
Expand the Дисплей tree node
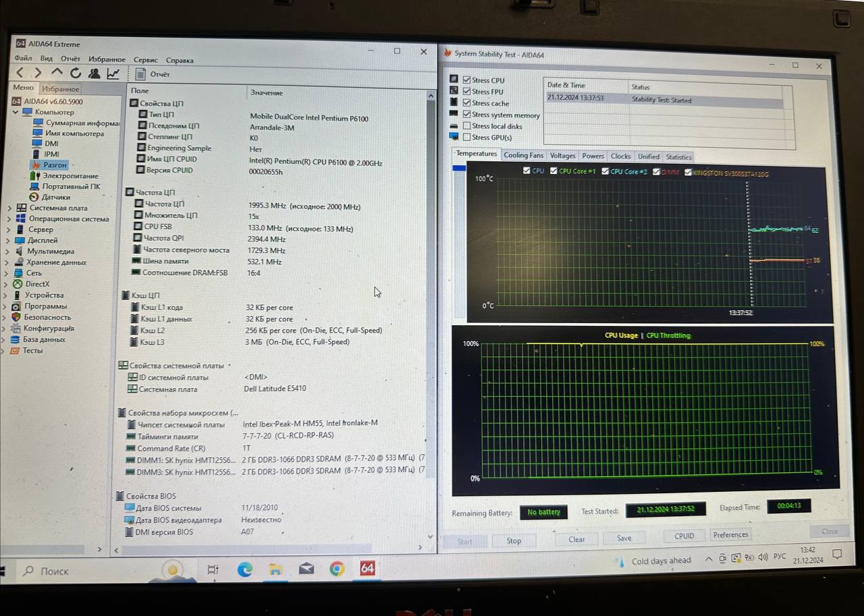9,241
